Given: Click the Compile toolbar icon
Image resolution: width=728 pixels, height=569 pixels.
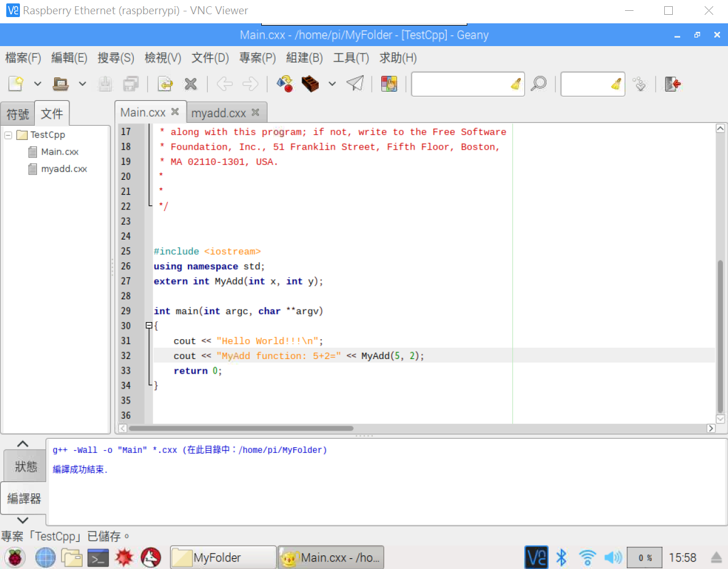Looking at the screenshot, I should coord(285,84).
